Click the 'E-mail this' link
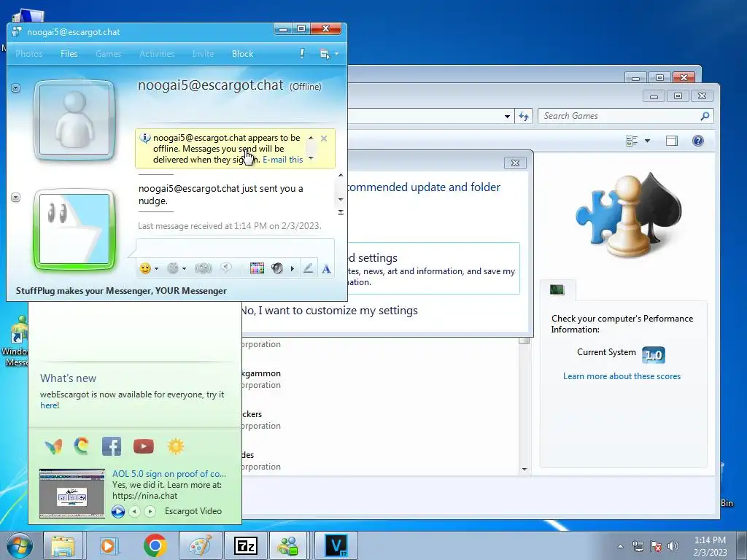 (282, 160)
